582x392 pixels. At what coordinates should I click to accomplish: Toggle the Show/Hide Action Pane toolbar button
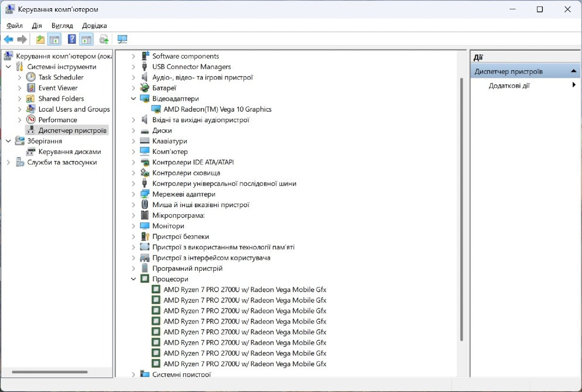tap(86, 39)
